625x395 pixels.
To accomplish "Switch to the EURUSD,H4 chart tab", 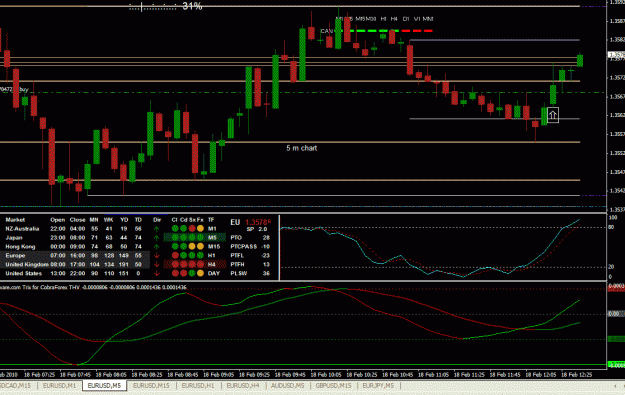I will (x=243, y=385).
